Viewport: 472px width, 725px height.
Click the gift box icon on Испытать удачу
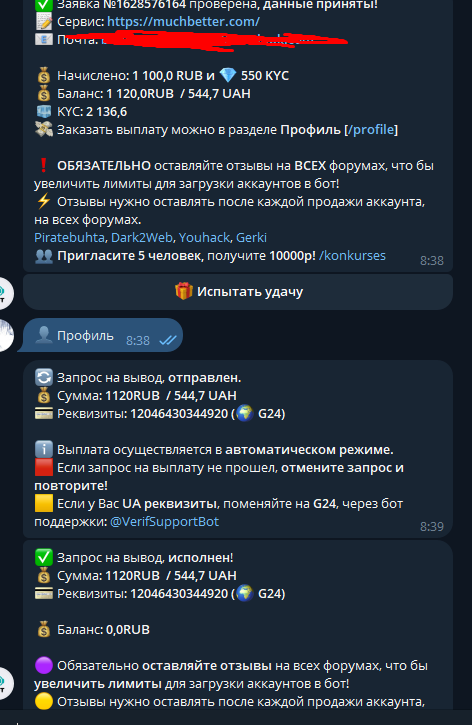coord(184,291)
